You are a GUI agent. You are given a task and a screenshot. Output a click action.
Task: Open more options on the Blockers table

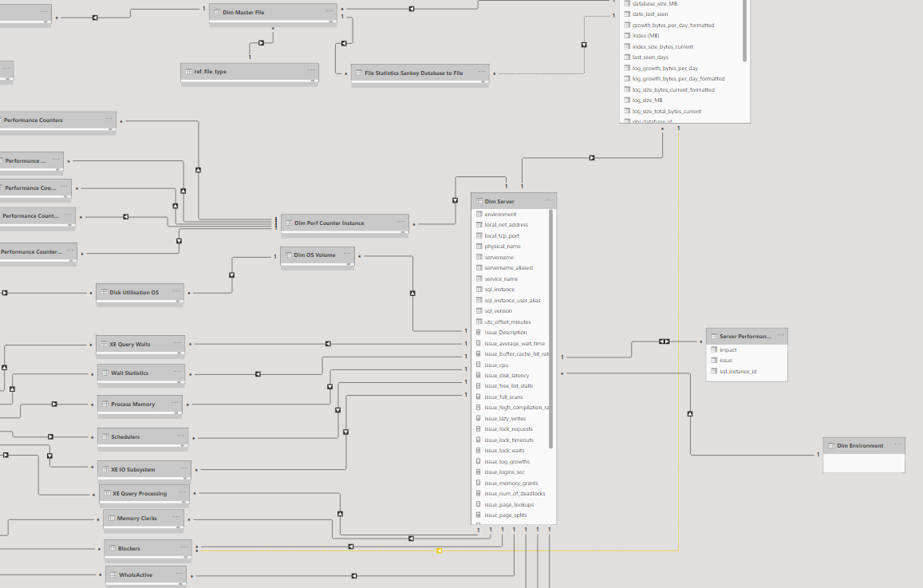(183, 547)
